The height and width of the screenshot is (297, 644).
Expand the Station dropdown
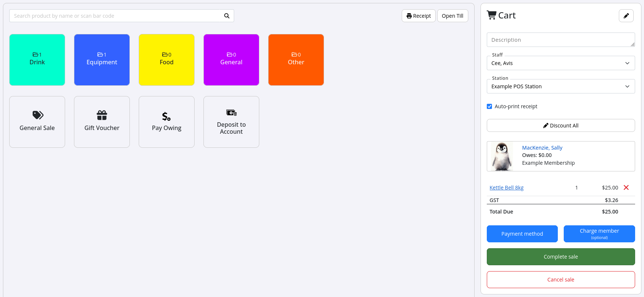(560, 86)
